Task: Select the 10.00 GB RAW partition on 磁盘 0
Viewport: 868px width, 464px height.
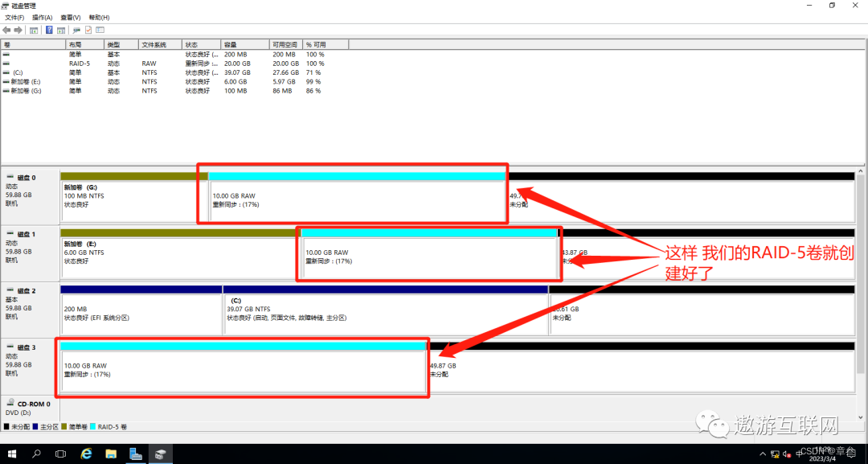Action: (x=357, y=196)
